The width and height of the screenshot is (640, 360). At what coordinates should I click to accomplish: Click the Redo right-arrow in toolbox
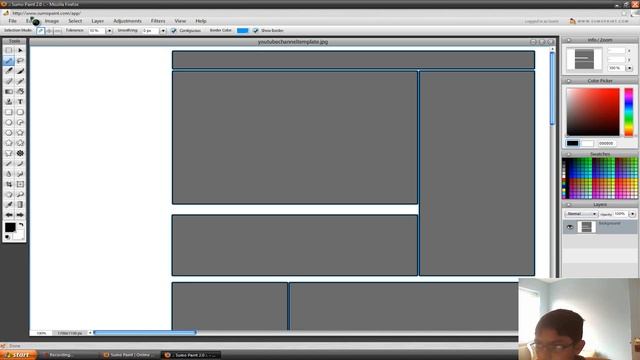(20, 215)
